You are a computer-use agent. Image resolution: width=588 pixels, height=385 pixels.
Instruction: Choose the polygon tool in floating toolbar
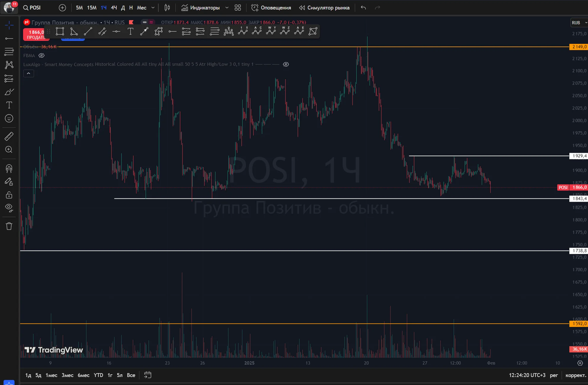313,31
